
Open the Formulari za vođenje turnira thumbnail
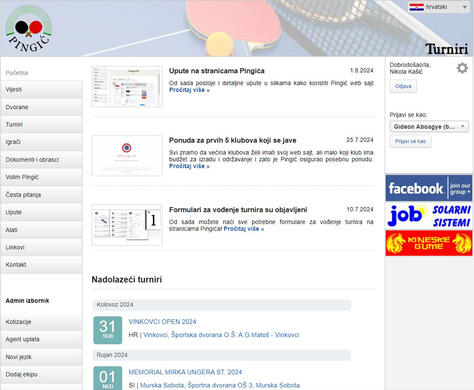pos(127,225)
